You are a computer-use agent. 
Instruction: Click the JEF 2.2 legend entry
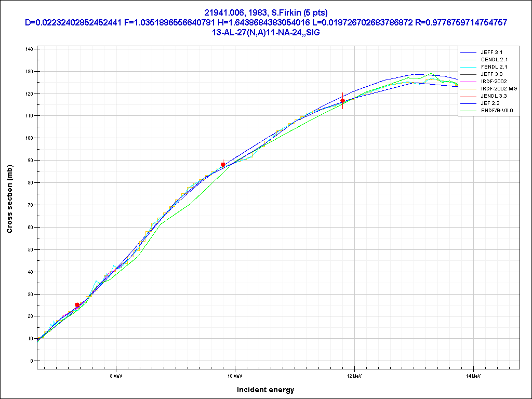[490, 103]
